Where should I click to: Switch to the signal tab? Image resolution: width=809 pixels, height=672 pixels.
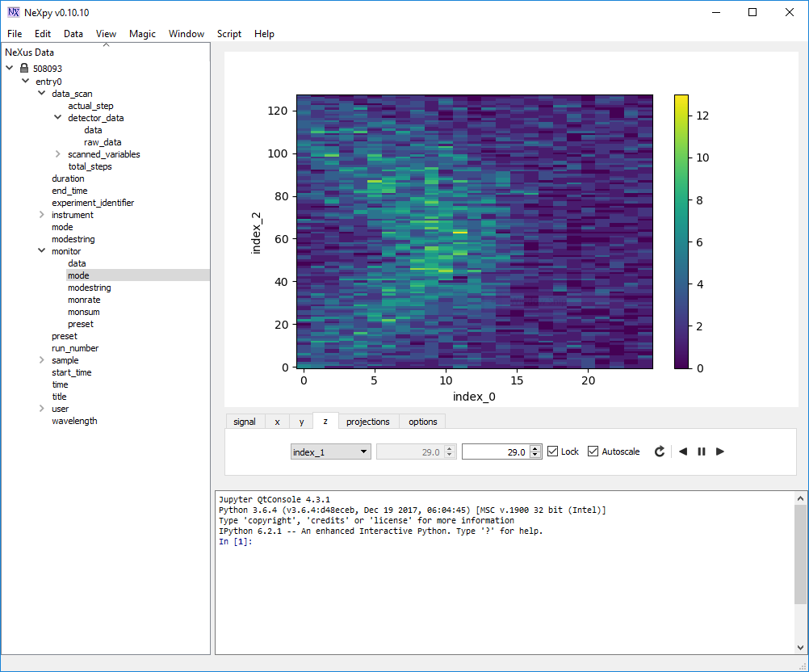point(244,422)
